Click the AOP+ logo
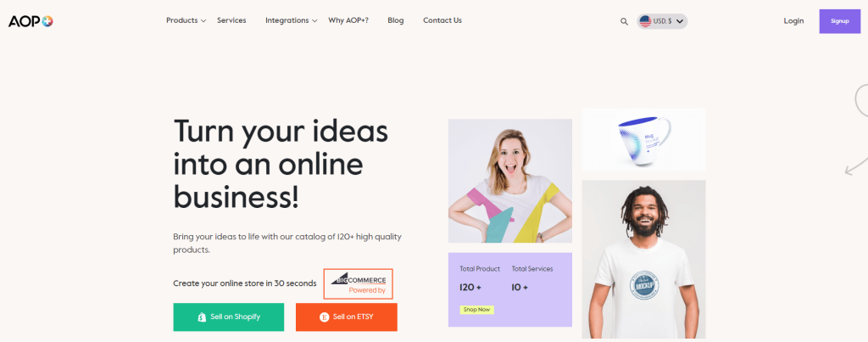The width and height of the screenshot is (868, 342). (31, 21)
